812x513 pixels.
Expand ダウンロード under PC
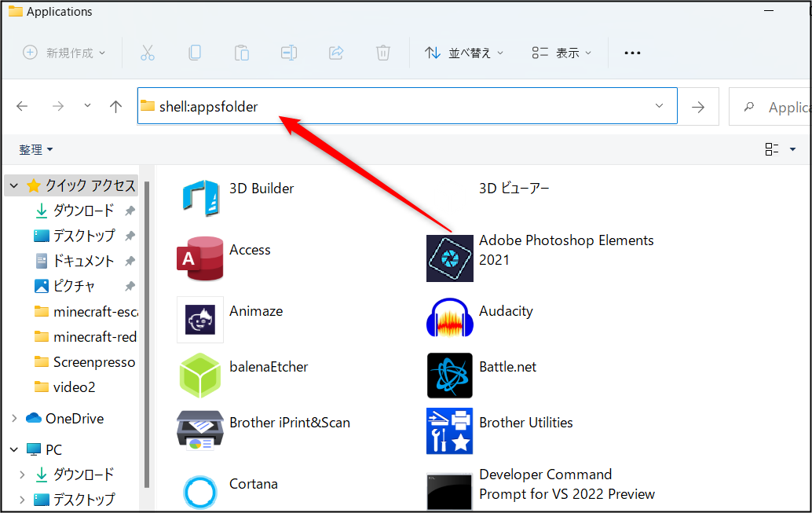pyautogui.click(x=22, y=475)
